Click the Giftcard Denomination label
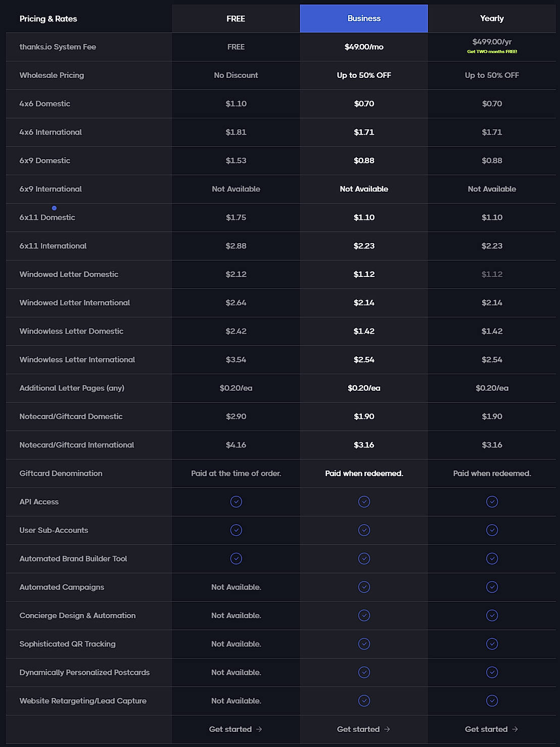The image size is (560, 747). [61, 474]
